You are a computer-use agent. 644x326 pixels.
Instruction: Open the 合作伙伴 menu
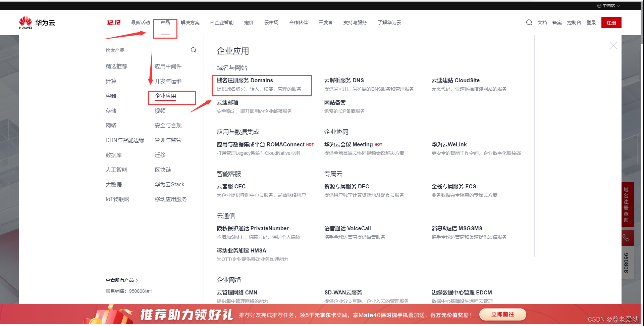coord(299,22)
